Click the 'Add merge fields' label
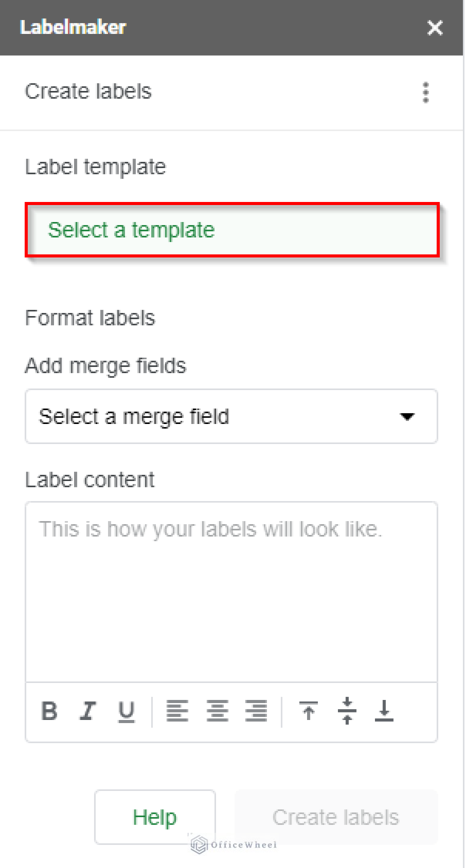Viewport: 466px width, 868px height. [x=106, y=366]
